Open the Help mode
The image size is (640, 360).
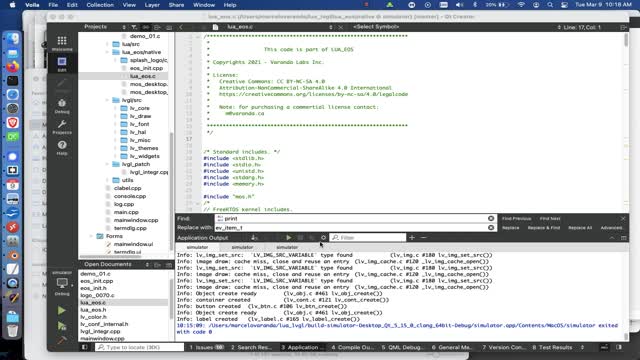click(x=62, y=147)
